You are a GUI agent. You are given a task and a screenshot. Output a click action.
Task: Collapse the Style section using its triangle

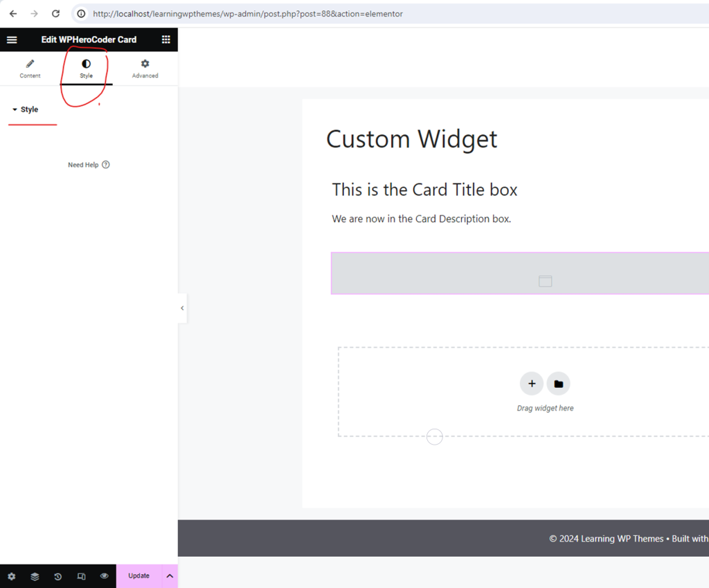coord(16,109)
